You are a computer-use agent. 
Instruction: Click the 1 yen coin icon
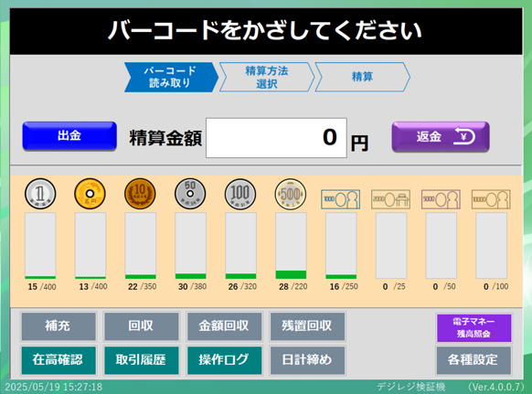coord(40,194)
